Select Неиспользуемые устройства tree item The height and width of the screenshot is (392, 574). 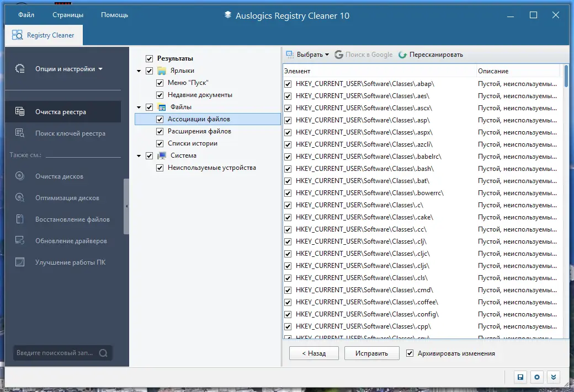click(211, 168)
